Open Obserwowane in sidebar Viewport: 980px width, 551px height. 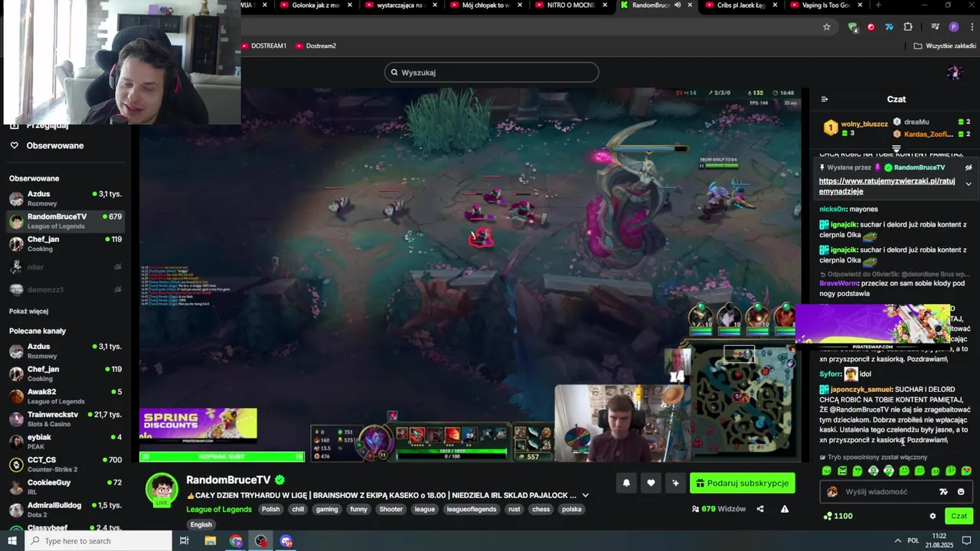(x=55, y=146)
